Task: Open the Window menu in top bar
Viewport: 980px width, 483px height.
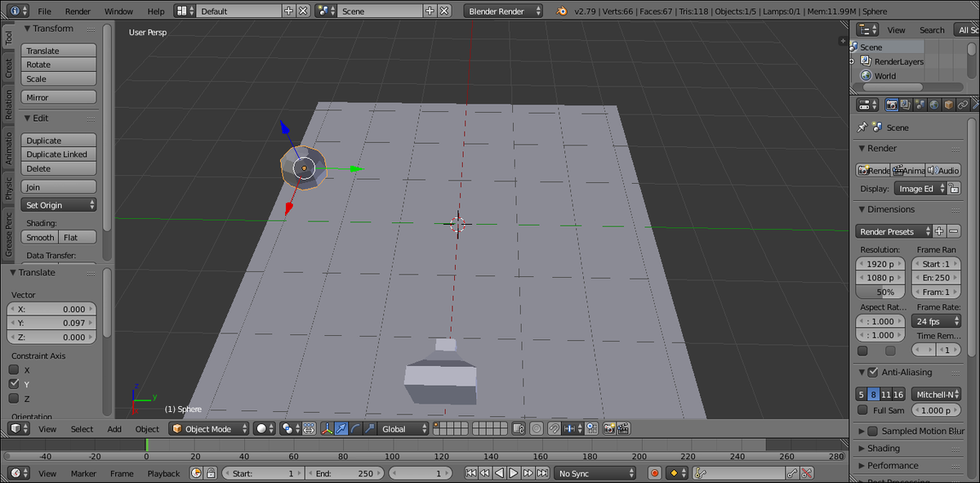Action: pyautogui.click(x=119, y=11)
